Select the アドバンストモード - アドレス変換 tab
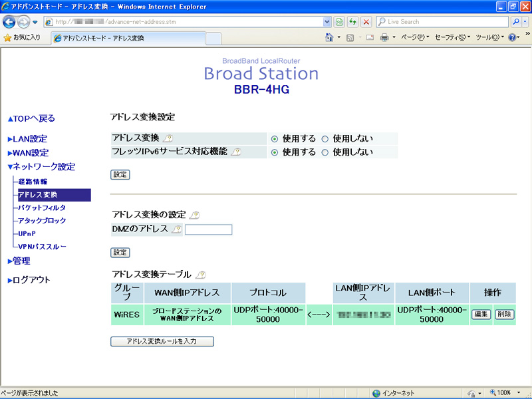The width and height of the screenshot is (532, 399). (x=128, y=38)
